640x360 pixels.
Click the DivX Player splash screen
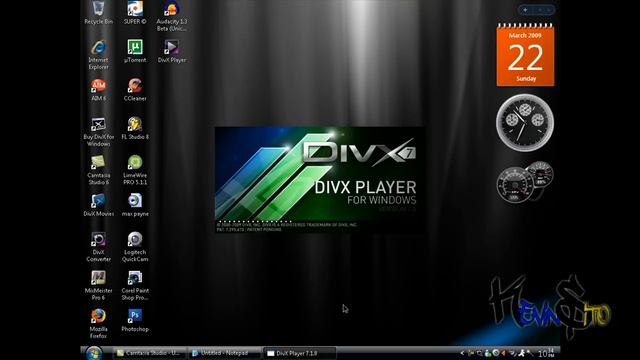320,180
